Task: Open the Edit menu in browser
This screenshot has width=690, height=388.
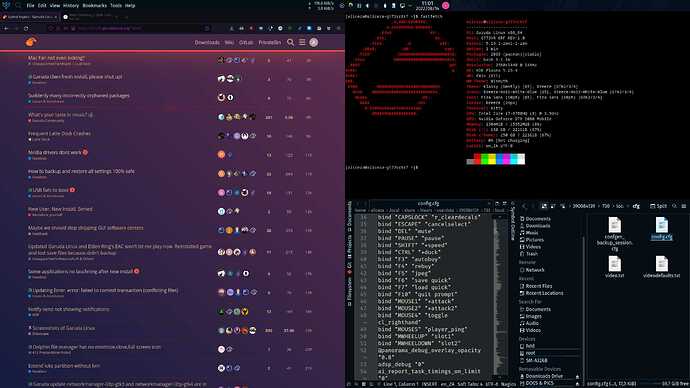Action: point(42,6)
